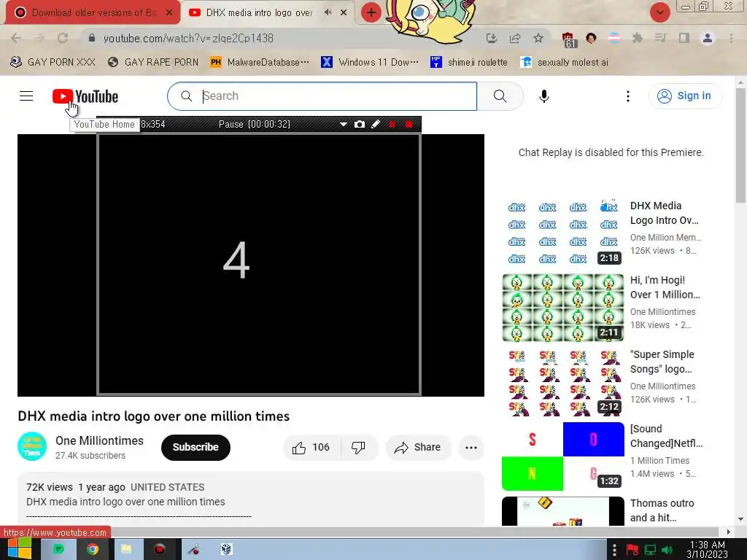Open screen recorder taskbar icon
This screenshot has height=560, width=747.
[x=160, y=550]
